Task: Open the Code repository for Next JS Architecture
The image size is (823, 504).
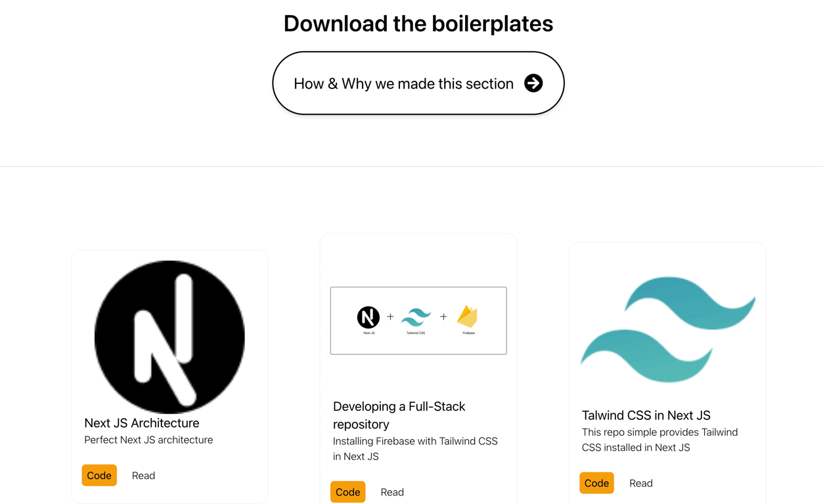Action: pos(99,475)
